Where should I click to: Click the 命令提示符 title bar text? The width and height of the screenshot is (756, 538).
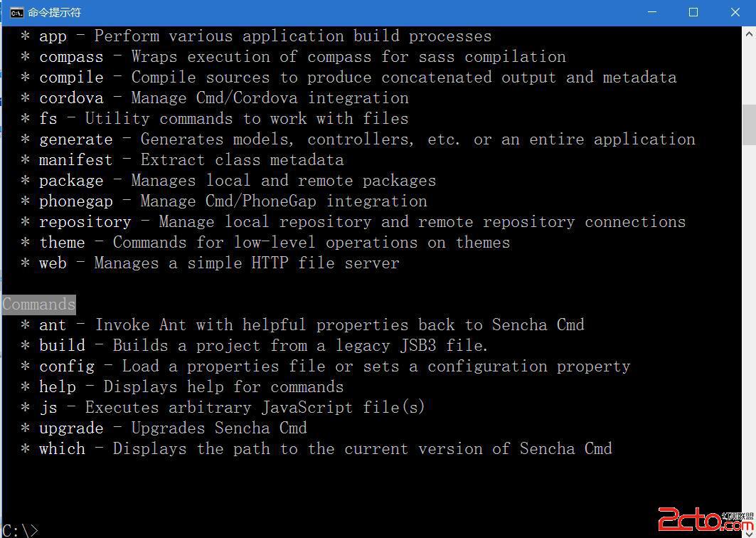click(55, 12)
